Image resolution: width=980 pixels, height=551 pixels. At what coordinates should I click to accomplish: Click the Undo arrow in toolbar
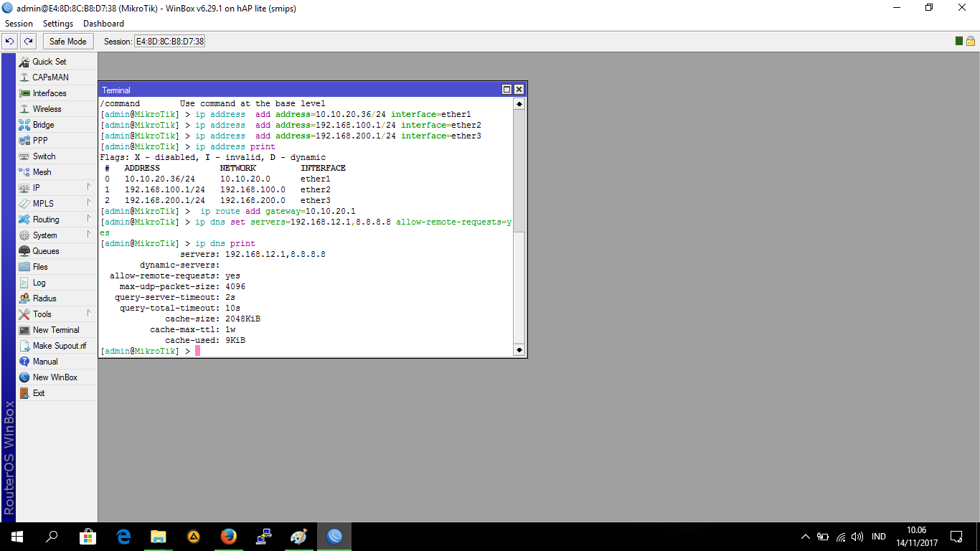pos(10,42)
